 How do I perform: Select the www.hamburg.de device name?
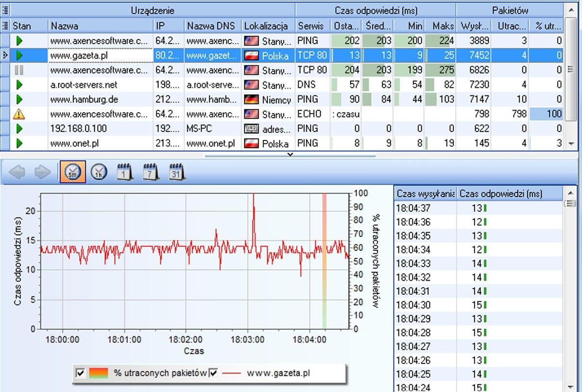point(84,100)
